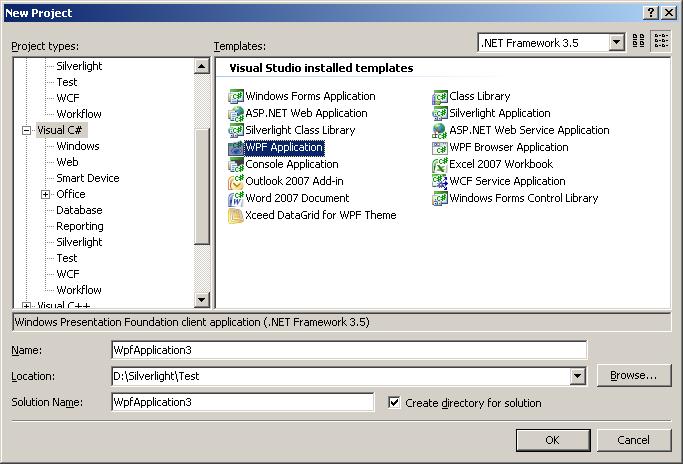Close the New Project dialog window

pos(669,13)
